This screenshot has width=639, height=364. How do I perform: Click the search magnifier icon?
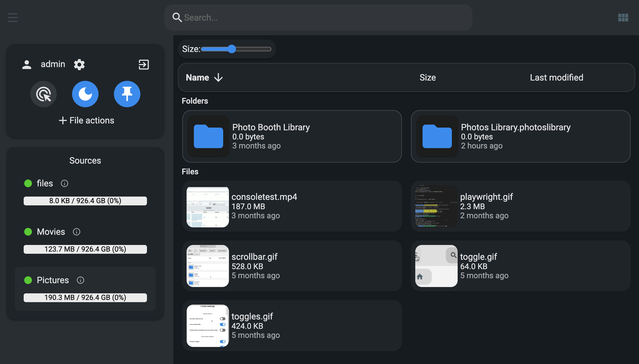point(177,17)
